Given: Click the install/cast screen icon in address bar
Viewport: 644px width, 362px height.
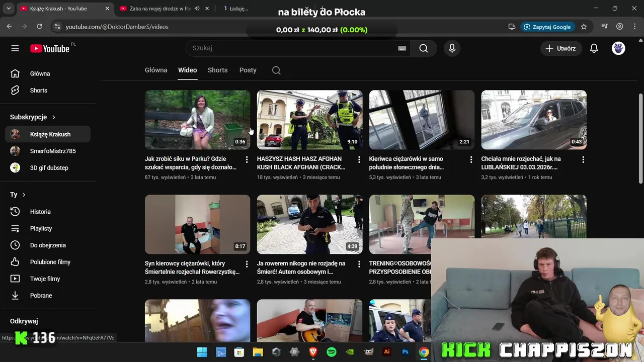Looking at the screenshot, I should (512, 27).
